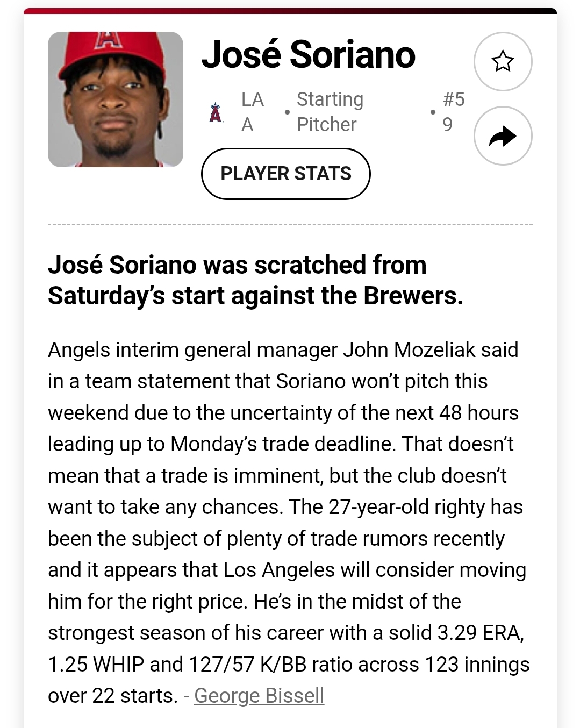Share this player update via arrow icon
This screenshot has width=580, height=728.
(x=503, y=136)
